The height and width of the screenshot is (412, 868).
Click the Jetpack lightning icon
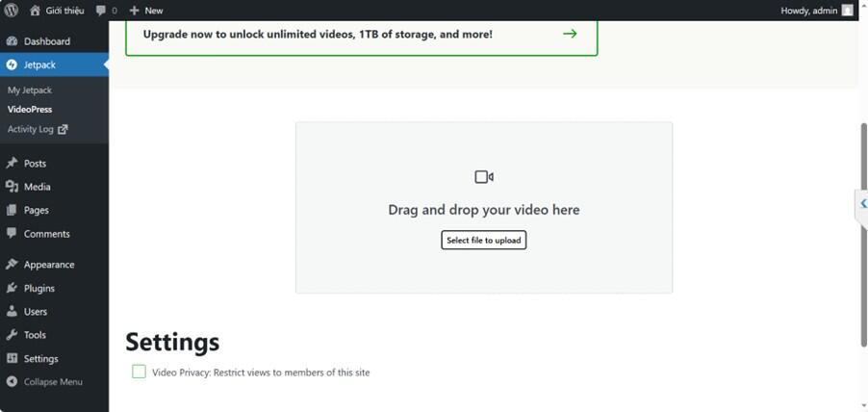pyautogui.click(x=12, y=64)
